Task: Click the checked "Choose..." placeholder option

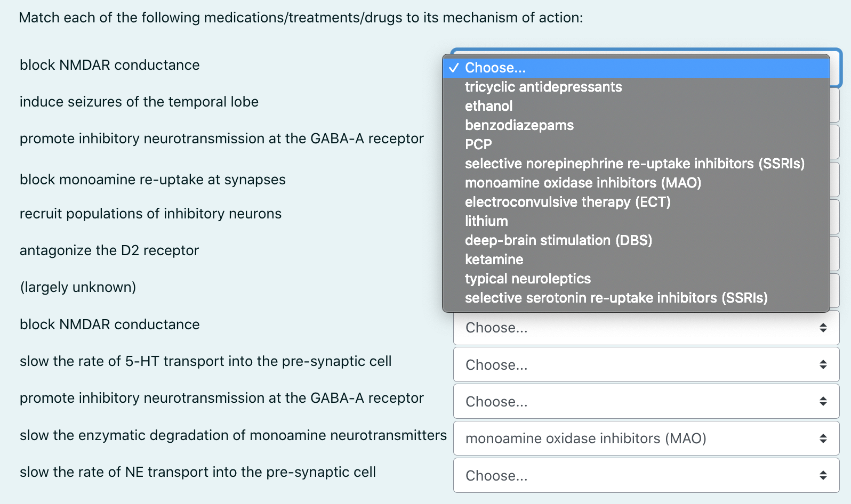Action: click(495, 68)
